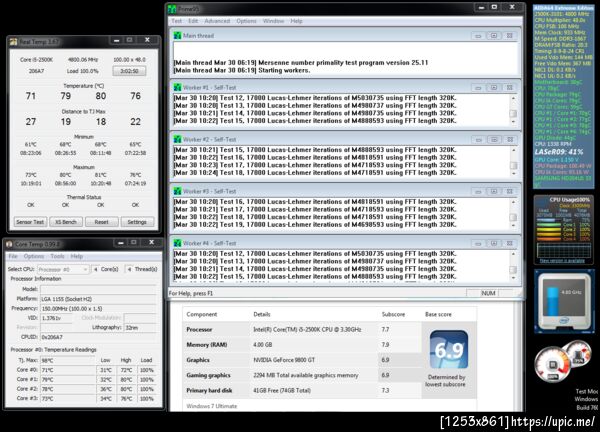The width and height of the screenshot is (600, 432).
Task: Click the Platform field showing LGA 1155
Action: [x=98, y=299]
